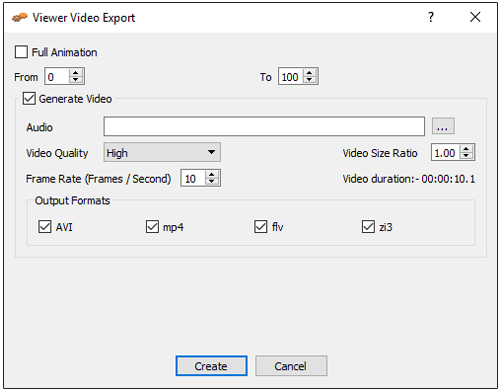Decrease the From frame value
The width and height of the screenshot is (502, 390).
[x=76, y=80]
